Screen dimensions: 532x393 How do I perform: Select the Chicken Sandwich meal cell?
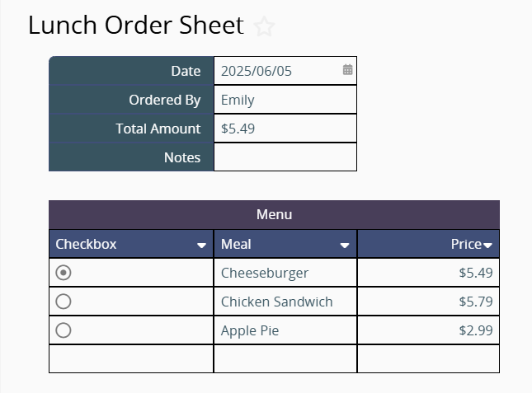285,302
